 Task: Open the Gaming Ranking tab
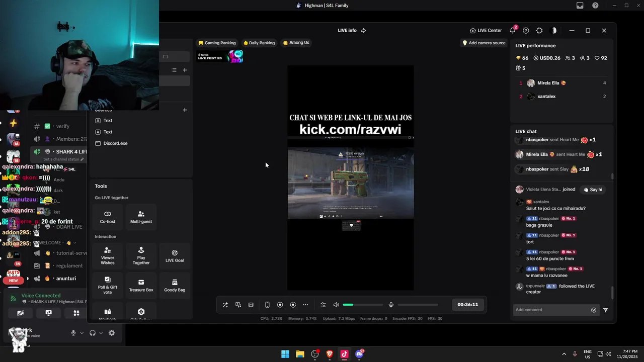pos(217,43)
